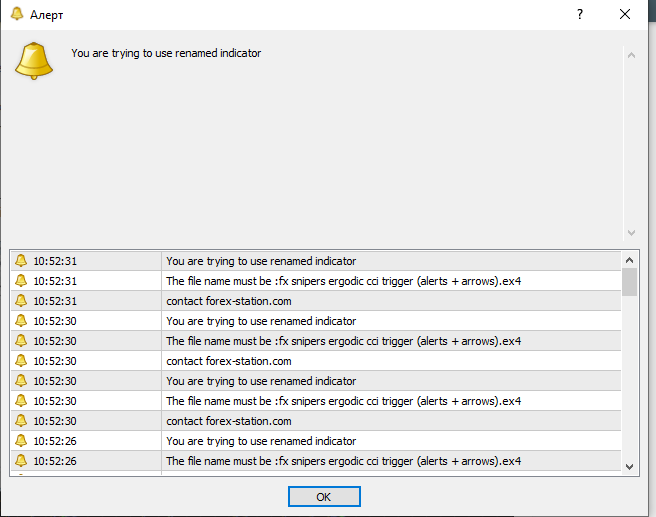The image size is (656, 517).
Task: Click bell icon of 10:52:26 file name row
Action: click(x=20, y=461)
